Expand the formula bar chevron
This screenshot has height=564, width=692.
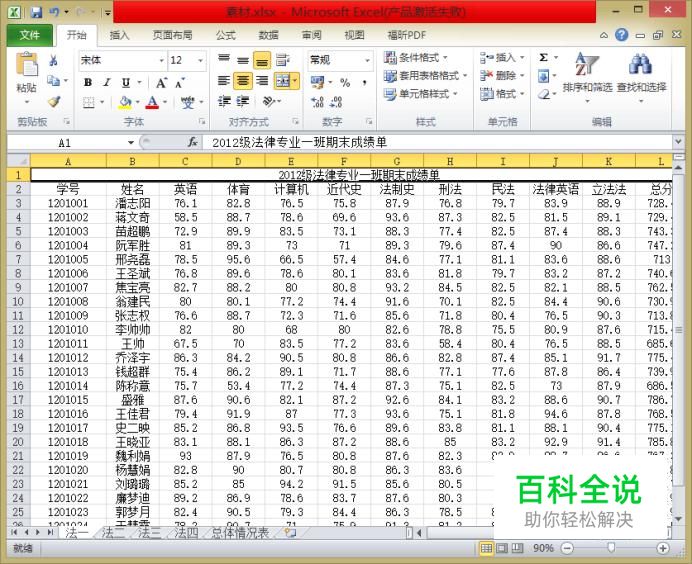679,142
